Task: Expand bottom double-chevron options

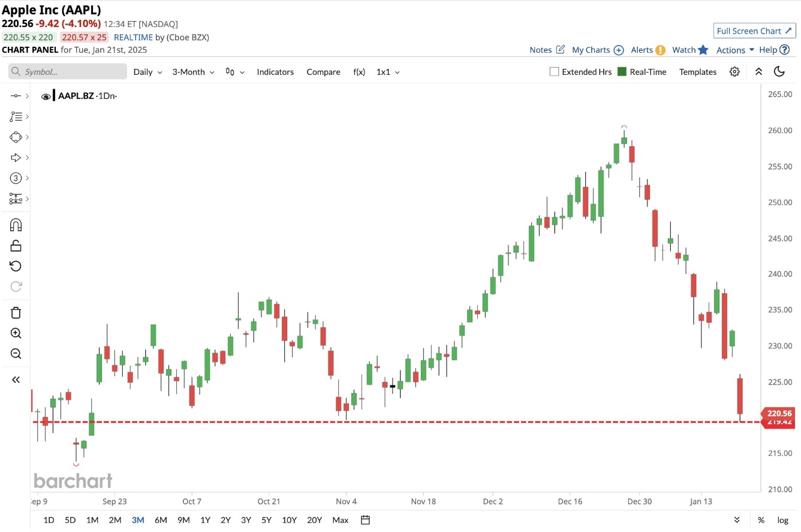Action: click(x=737, y=519)
